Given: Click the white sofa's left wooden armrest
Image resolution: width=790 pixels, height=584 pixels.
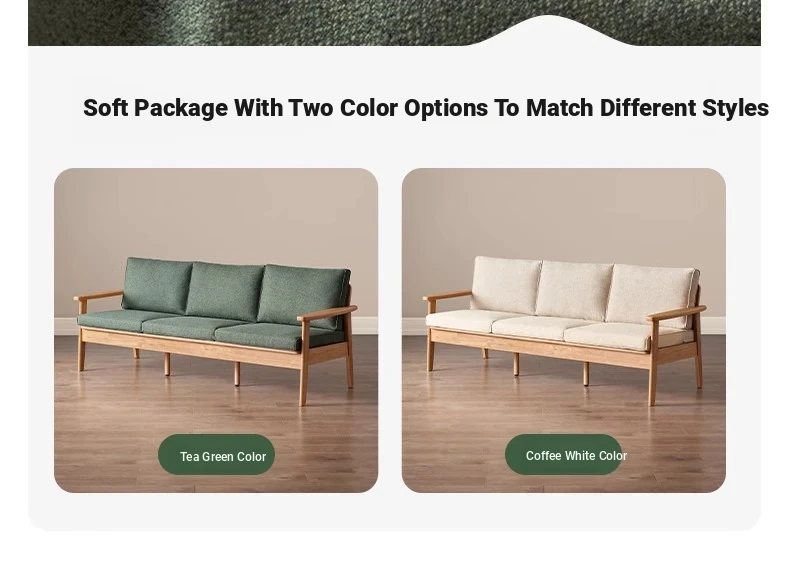Looking at the screenshot, I should coord(447,295).
